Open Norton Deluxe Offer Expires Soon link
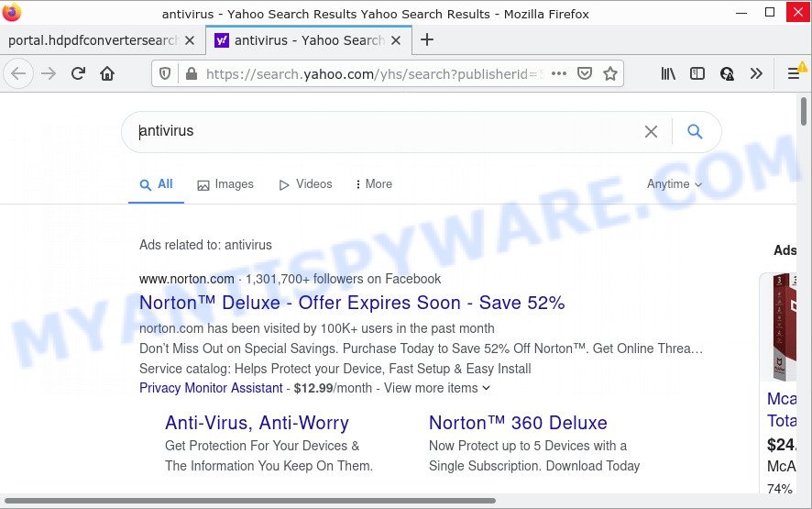 352,303
